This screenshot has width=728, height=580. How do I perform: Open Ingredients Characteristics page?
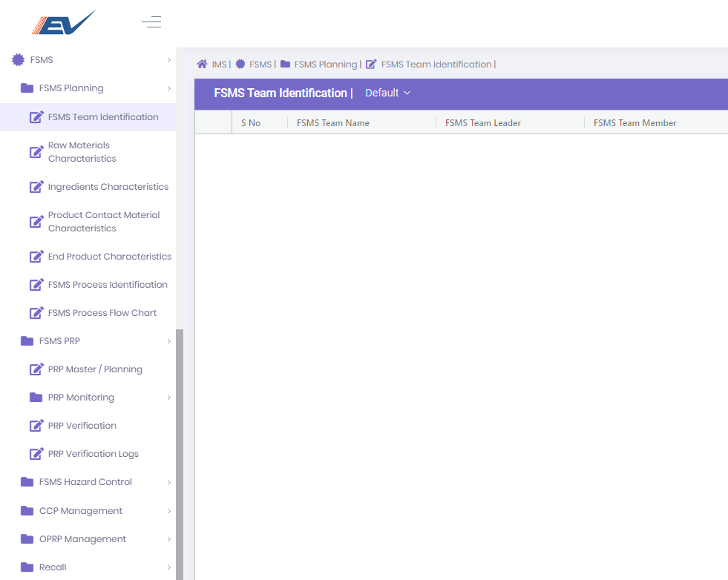(x=108, y=187)
